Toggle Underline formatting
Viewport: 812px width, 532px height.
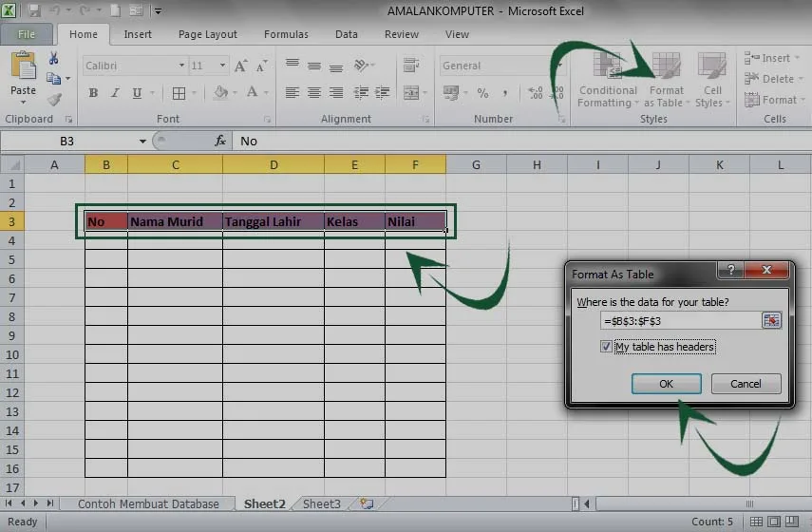(137, 93)
